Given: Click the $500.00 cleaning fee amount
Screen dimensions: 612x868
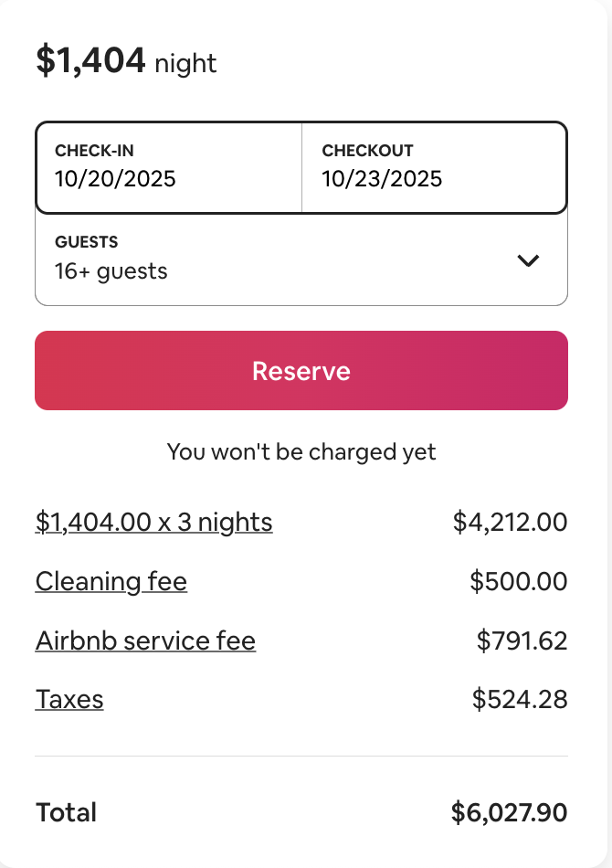Looking at the screenshot, I should point(518,582).
